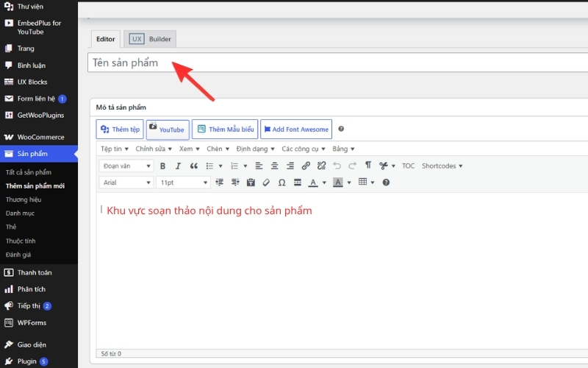The width and height of the screenshot is (588, 368).
Task: Open the Đoạn văn paragraph format dropdown
Action: tap(126, 166)
